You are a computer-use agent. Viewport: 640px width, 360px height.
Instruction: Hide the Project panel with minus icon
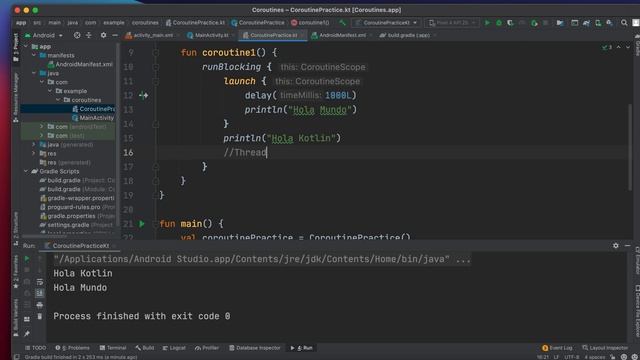[x=115, y=36]
